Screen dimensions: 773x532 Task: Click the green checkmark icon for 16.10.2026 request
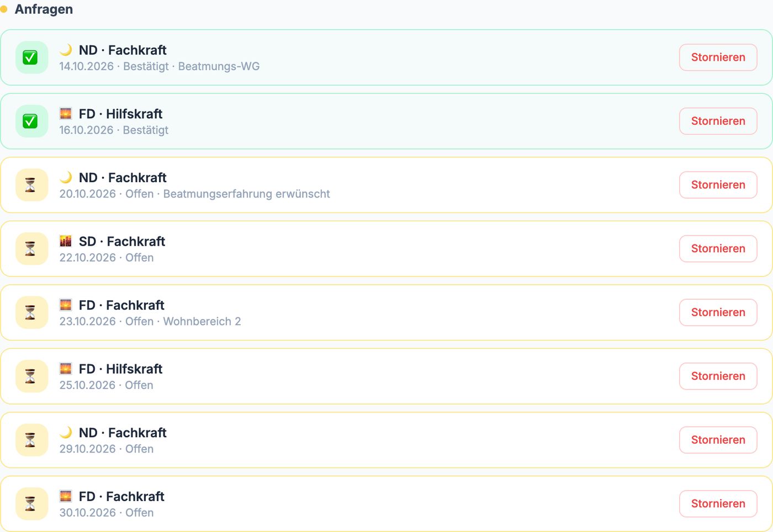pyautogui.click(x=30, y=121)
